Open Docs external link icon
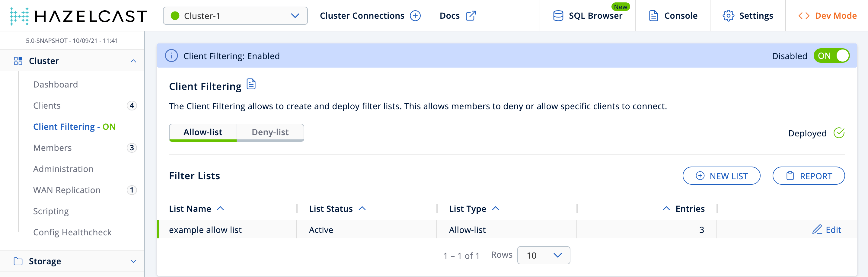 471,16
